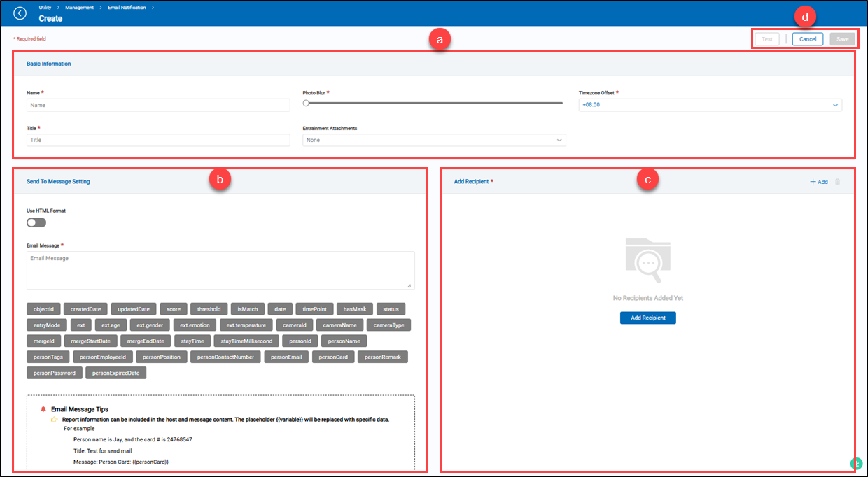The image size is (868, 477).
Task: Click the + Add link in Add Recipient panel
Action: pos(818,181)
